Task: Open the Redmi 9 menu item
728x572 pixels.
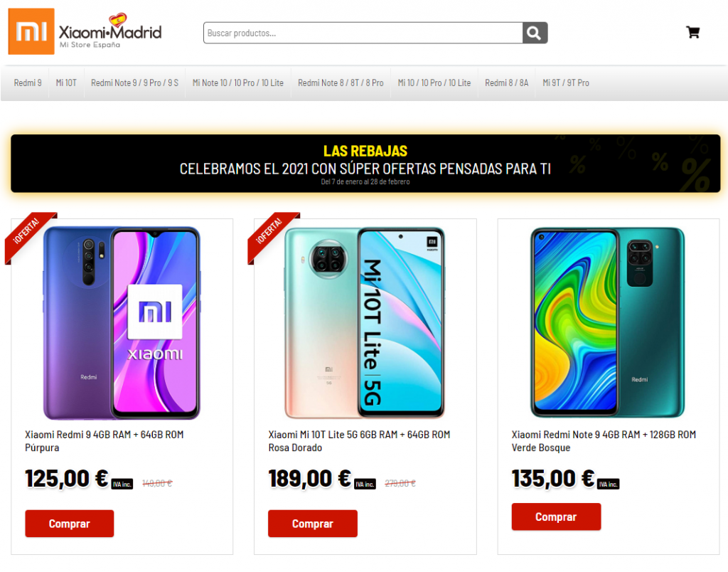Action: tap(28, 83)
